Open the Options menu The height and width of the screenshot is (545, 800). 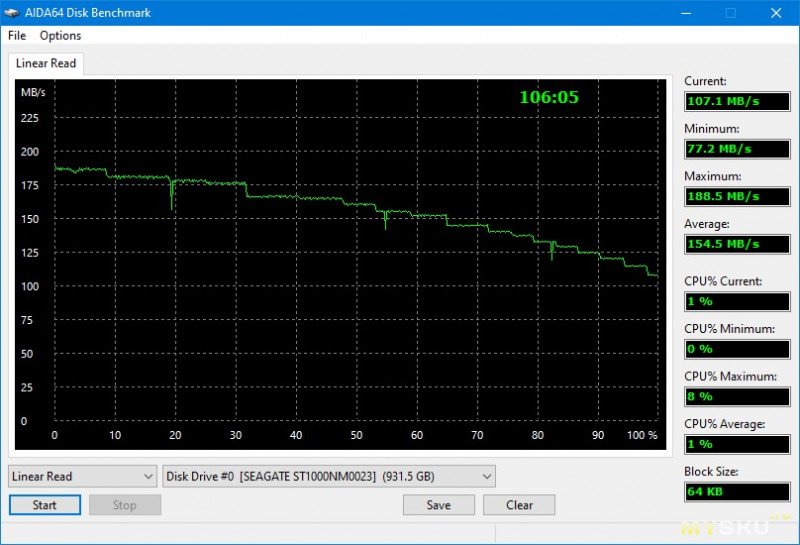tap(60, 36)
